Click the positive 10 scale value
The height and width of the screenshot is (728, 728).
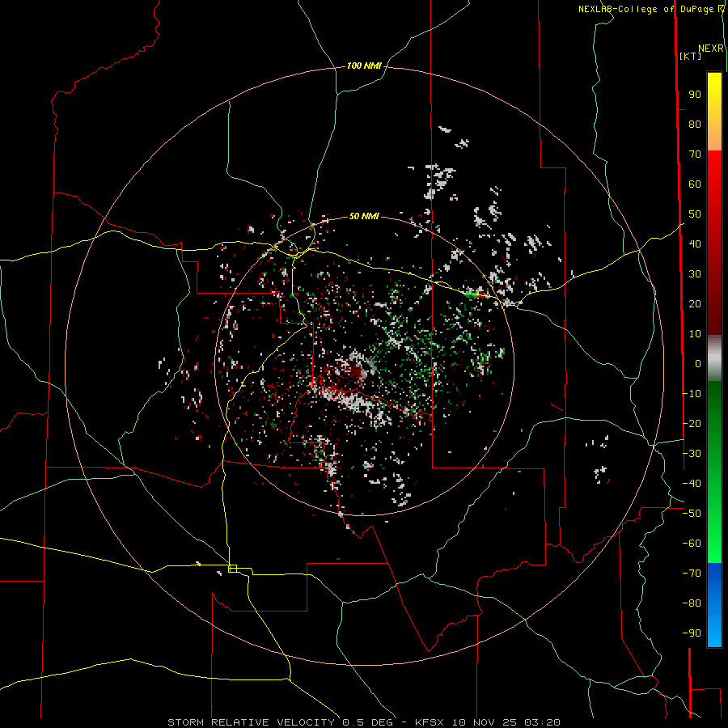[x=695, y=334]
